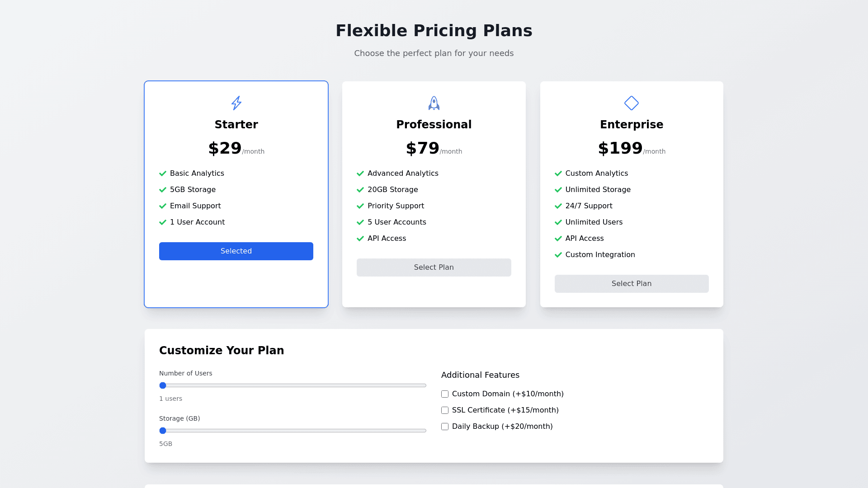
Task: Click the checkmark next to 20GB Storage
Action: 360,190
